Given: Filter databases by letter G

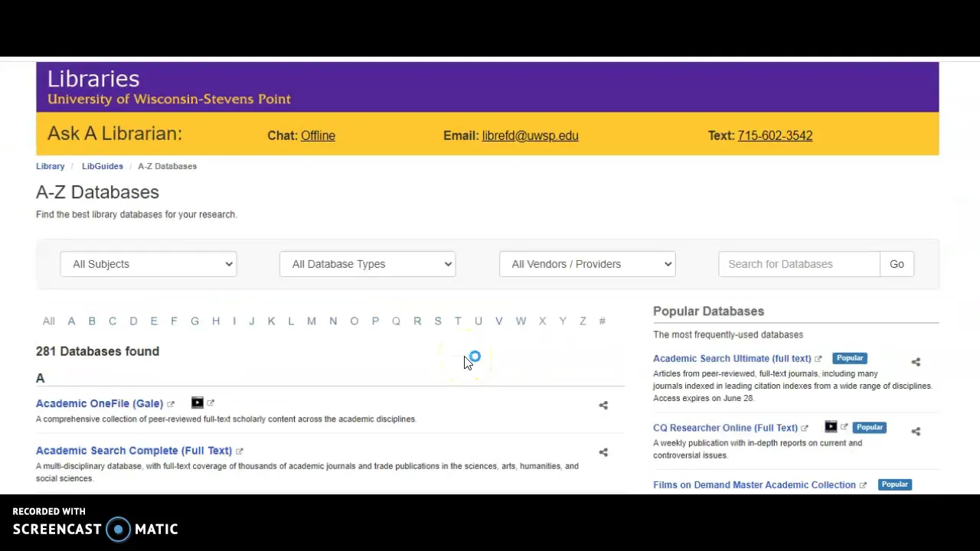Looking at the screenshot, I should click(x=194, y=321).
